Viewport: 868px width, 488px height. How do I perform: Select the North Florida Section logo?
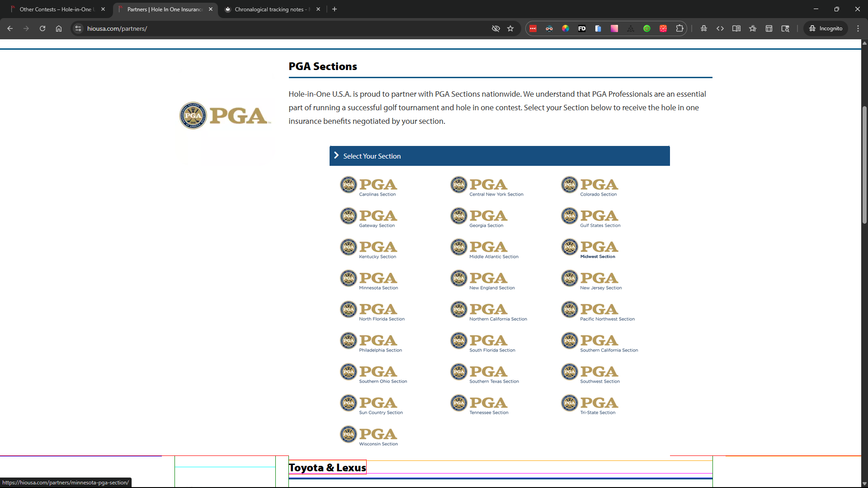coord(373,311)
